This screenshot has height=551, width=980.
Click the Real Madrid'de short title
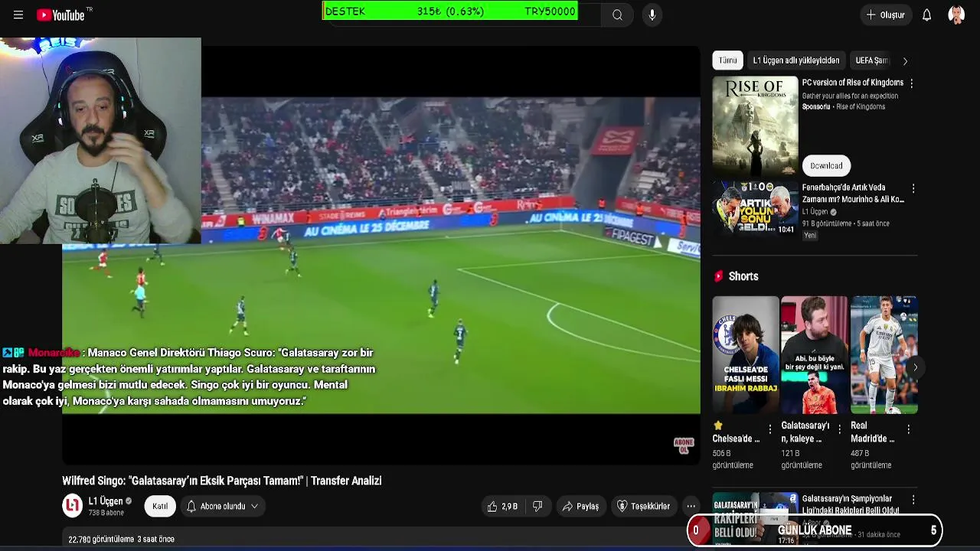click(872, 432)
